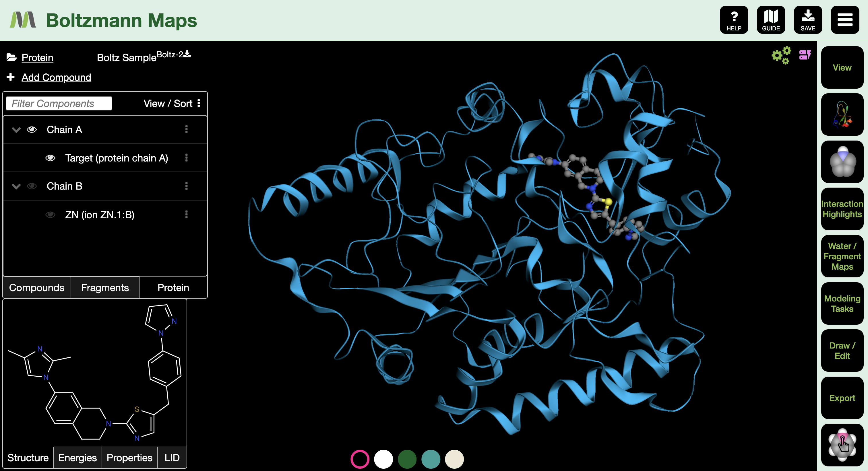Open the View / Sort dropdown
The image size is (868, 471).
click(x=172, y=103)
